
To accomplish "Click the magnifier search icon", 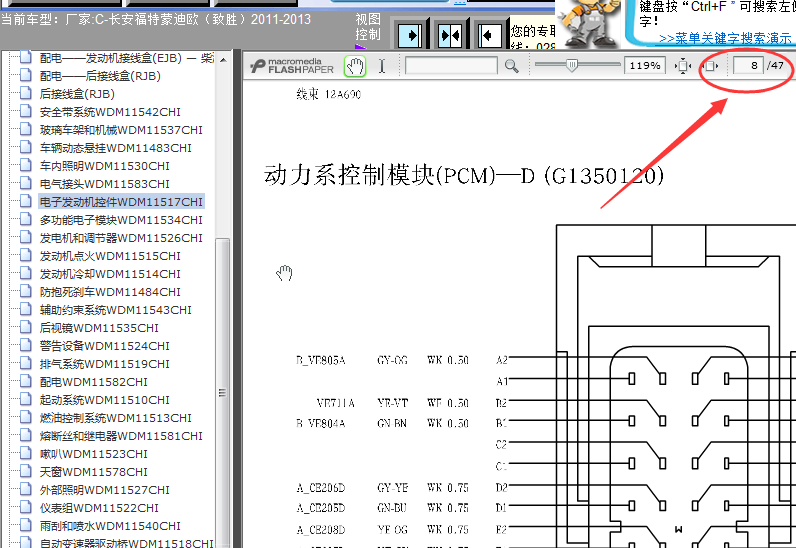I will click(x=511, y=66).
